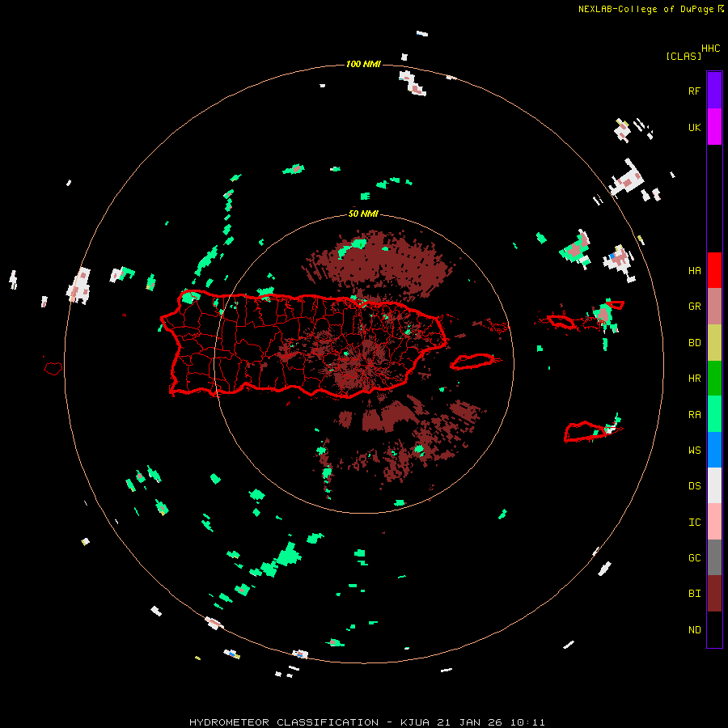Select the BD yellow legend swatch
Image resolution: width=728 pixels, height=728 pixels.
[714, 343]
